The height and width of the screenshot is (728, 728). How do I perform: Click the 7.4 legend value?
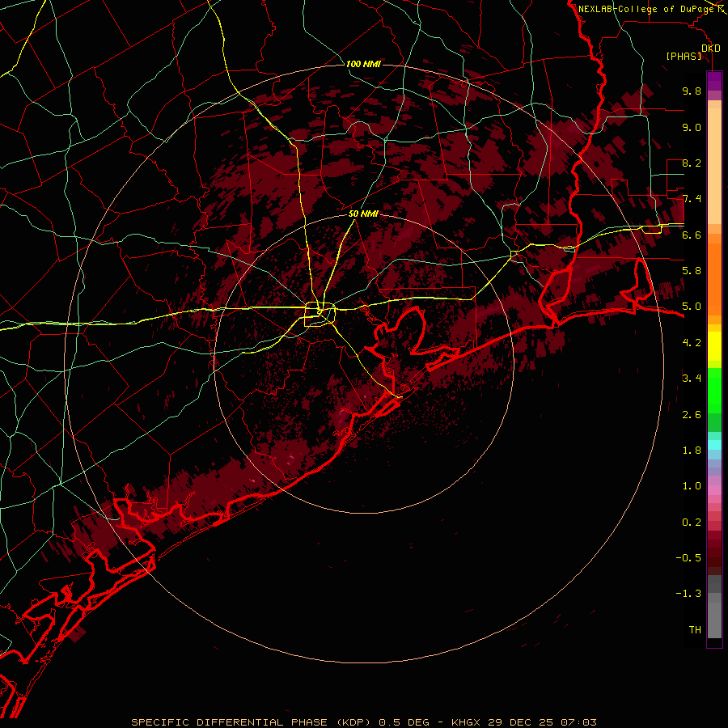[692, 199]
